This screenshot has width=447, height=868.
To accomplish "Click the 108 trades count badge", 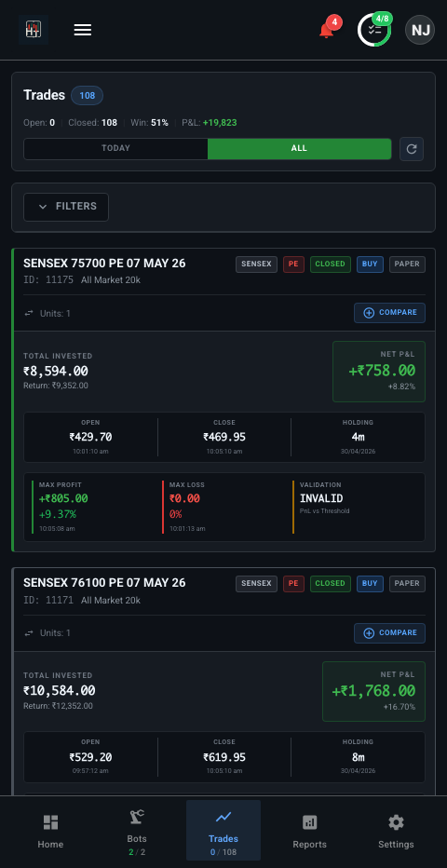I will pyautogui.click(x=87, y=95).
